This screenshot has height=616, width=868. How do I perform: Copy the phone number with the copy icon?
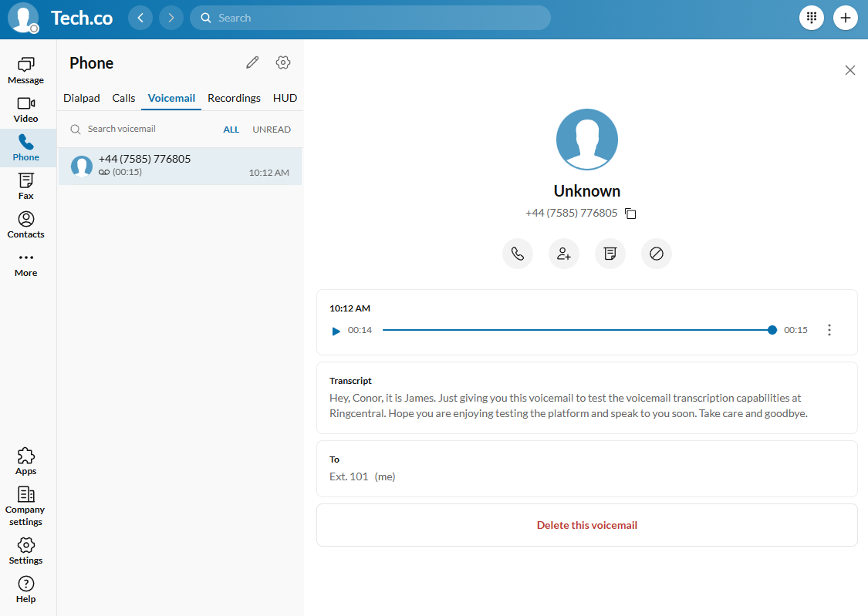click(x=630, y=213)
